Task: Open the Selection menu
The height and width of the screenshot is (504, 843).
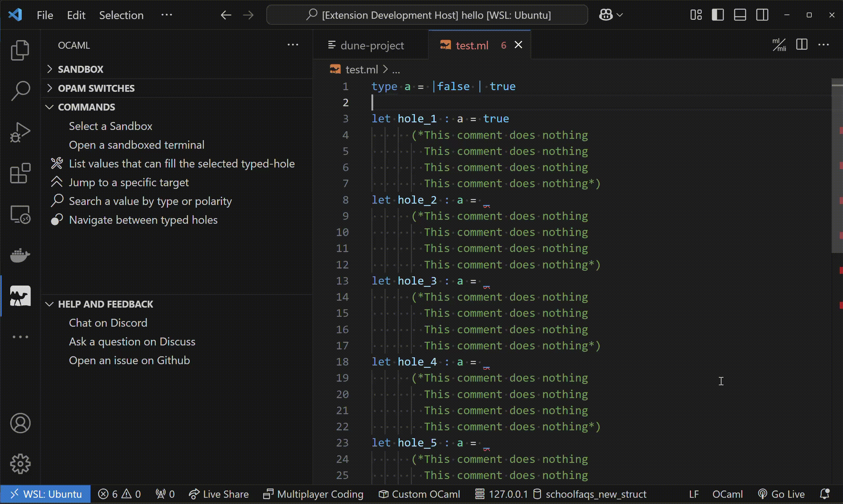Action: (121, 15)
